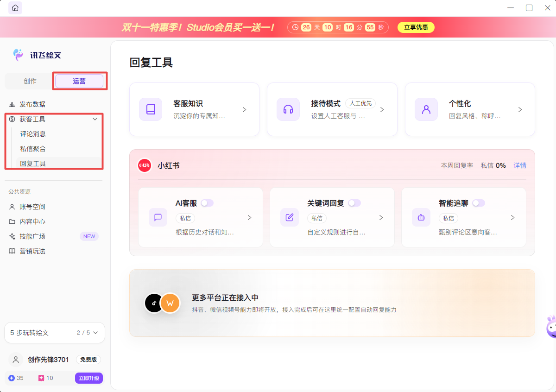Open the 智能追聊 card arrow
Image resolution: width=556 pixels, height=392 pixels.
(512, 217)
